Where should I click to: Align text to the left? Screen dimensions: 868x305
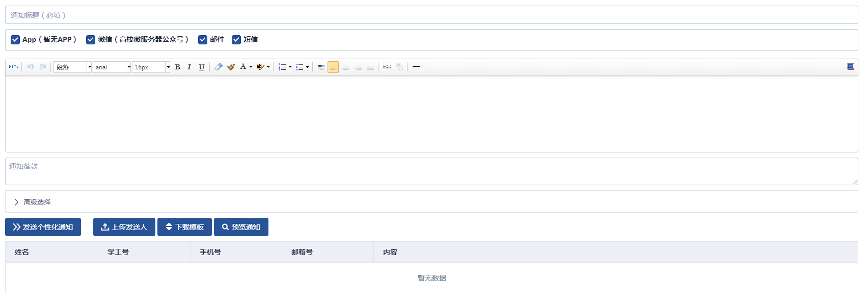[x=333, y=67]
